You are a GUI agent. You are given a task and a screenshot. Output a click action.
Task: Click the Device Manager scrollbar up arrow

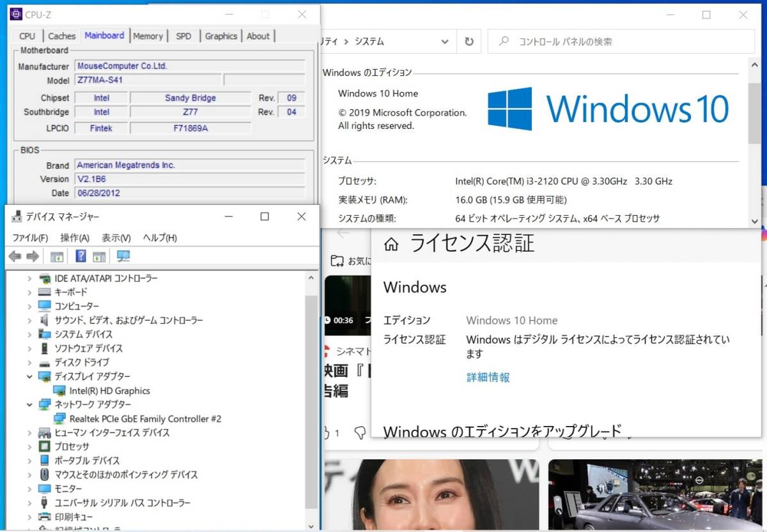tap(311, 278)
